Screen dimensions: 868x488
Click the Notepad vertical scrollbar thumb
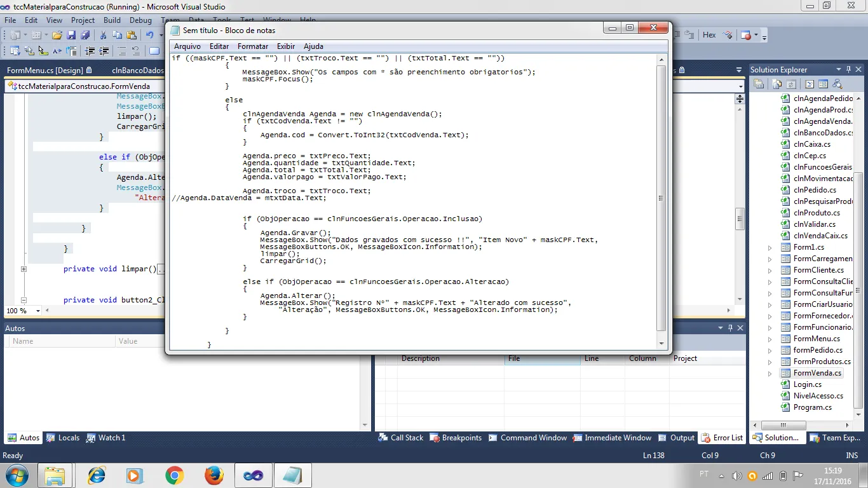coord(661,198)
